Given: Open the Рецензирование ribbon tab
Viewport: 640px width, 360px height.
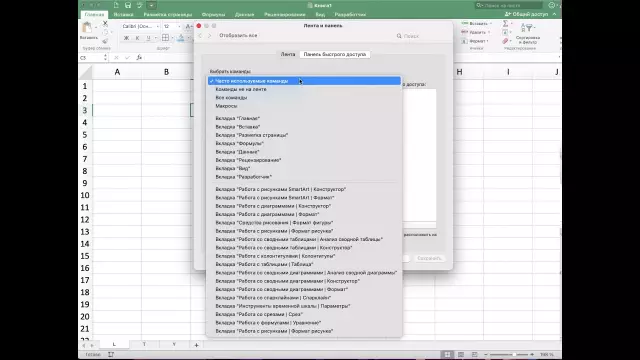Looking at the screenshot, I should 284,14.
